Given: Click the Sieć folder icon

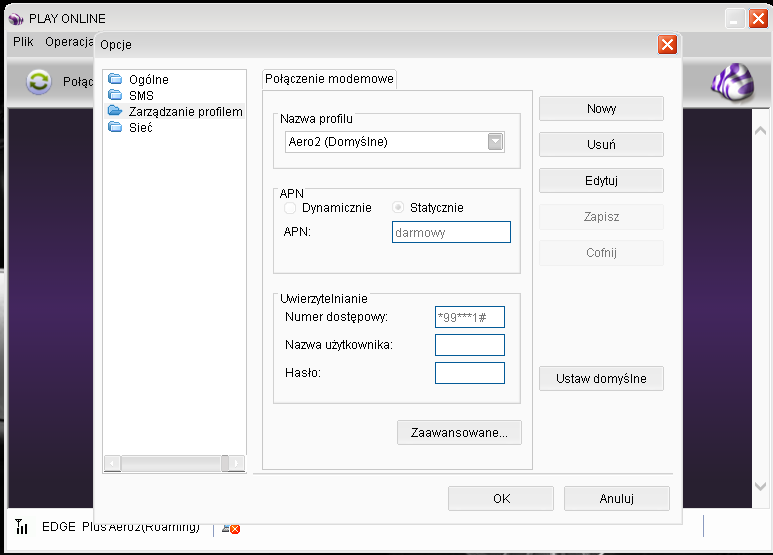Looking at the screenshot, I should [x=115, y=129].
